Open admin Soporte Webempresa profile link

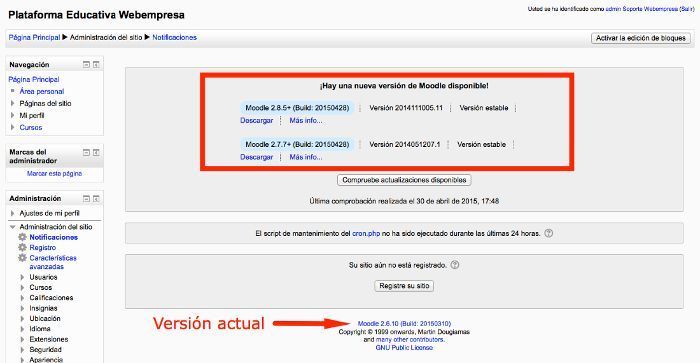(642, 9)
